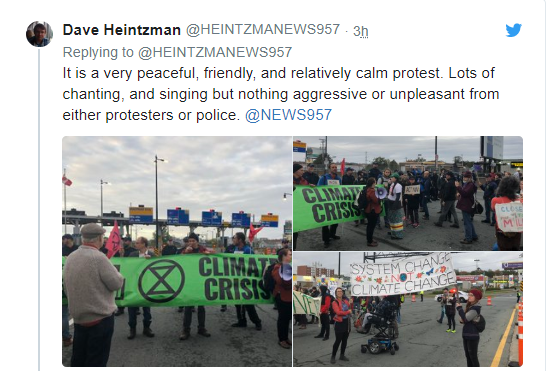
Task: Open the @NEWS957 mention link
Action: click(x=288, y=115)
